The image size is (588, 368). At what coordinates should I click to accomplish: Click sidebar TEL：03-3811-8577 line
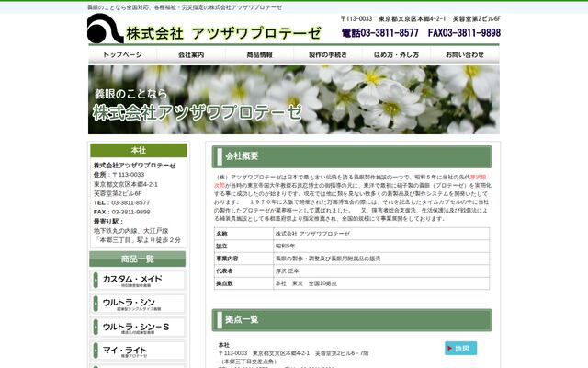pos(122,202)
